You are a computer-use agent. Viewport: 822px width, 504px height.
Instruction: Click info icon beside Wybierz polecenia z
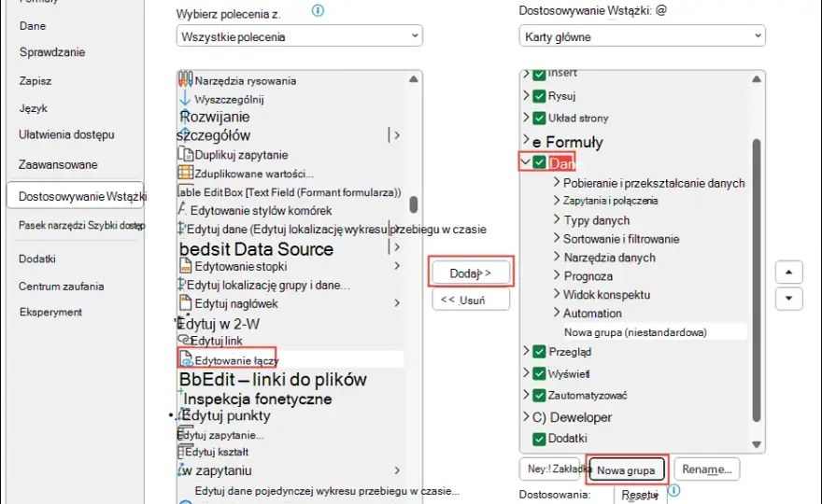pyautogui.click(x=318, y=10)
